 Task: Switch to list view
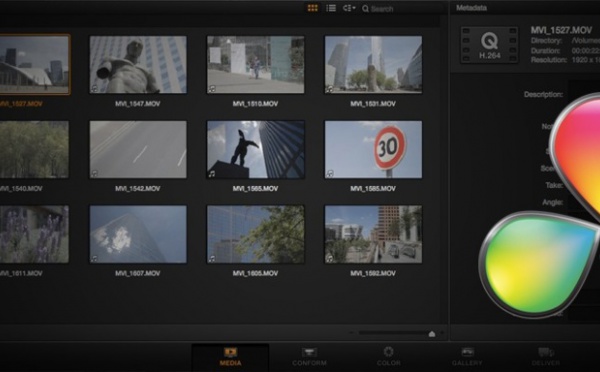331,8
